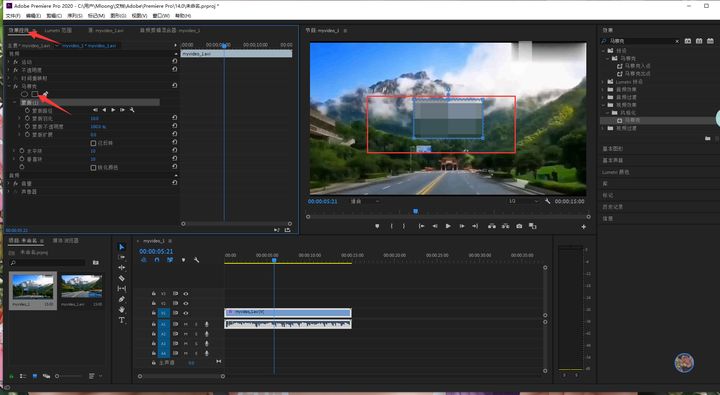Select the 4-point rectangle mask tool
This screenshot has width=720, height=395.
point(35,94)
